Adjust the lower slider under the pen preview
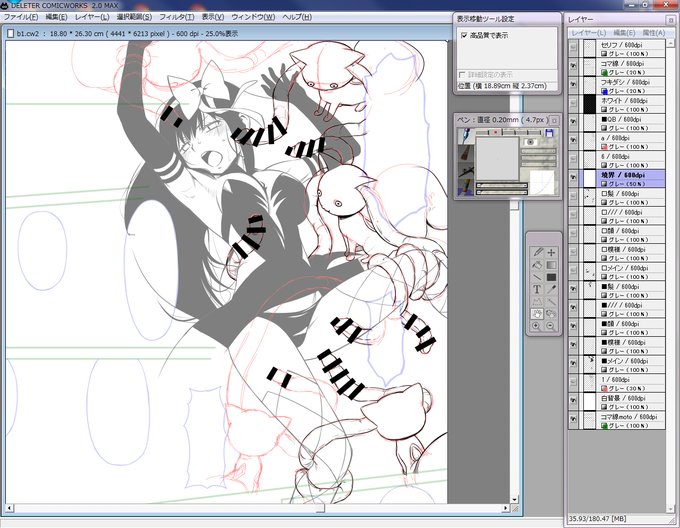The image size is (680, 528). tap(501, 192)
